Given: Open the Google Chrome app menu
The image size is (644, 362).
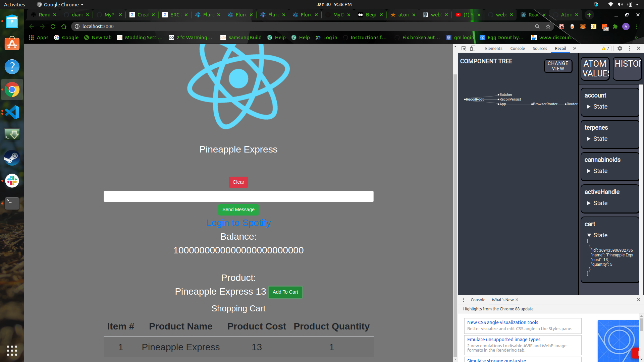Looking at the screenshot, I should [60, 4].
